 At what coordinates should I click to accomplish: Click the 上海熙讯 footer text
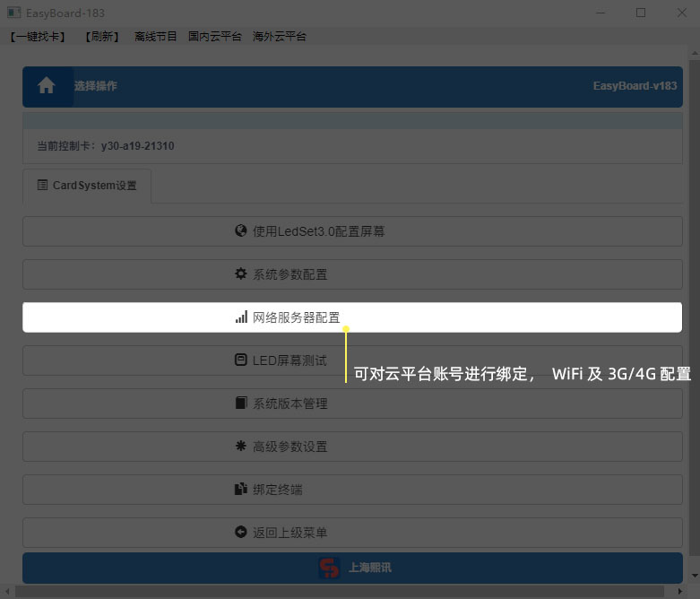click(369, 568)
